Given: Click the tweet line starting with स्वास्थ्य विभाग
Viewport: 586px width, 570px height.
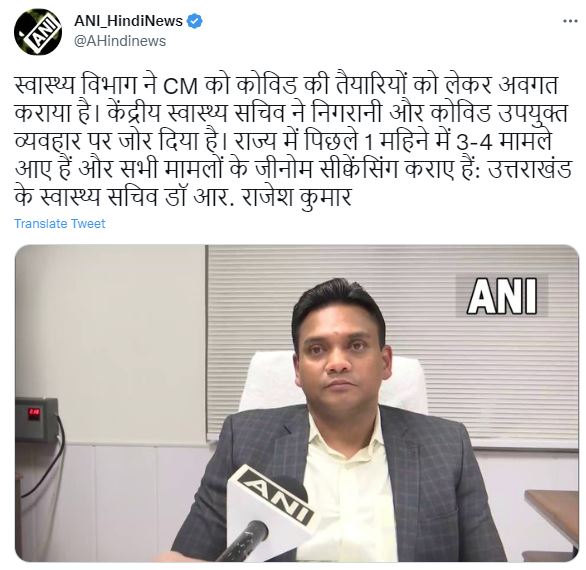Looking at the screenshot, I should pos(286,85).
